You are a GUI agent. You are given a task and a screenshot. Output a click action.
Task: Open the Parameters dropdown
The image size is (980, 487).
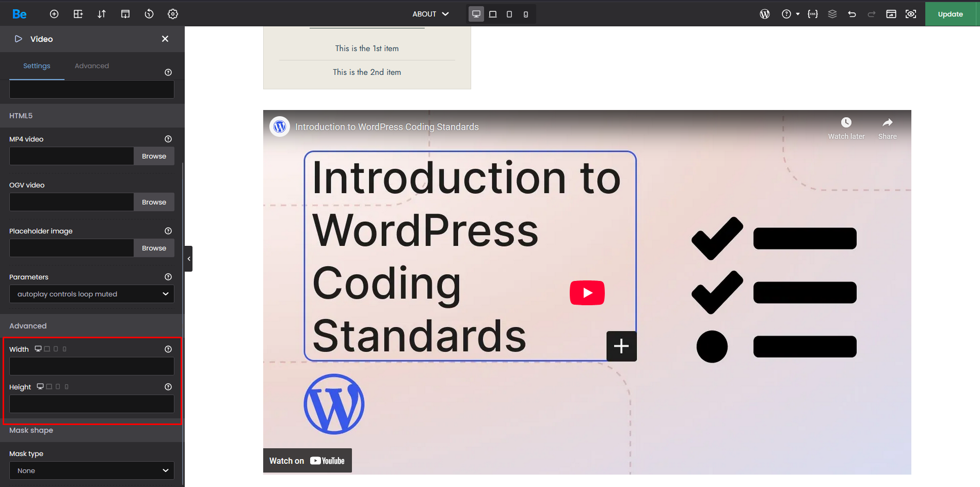[92, 294]
